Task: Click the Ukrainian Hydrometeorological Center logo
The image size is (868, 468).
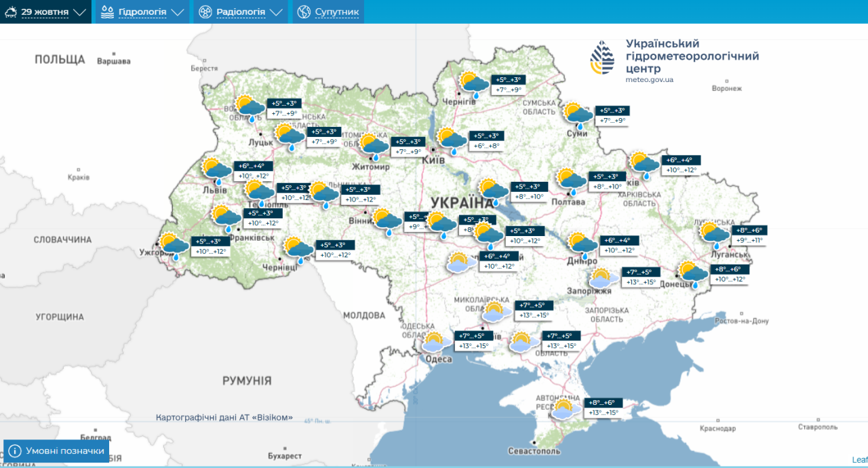Action: [602, 58]
